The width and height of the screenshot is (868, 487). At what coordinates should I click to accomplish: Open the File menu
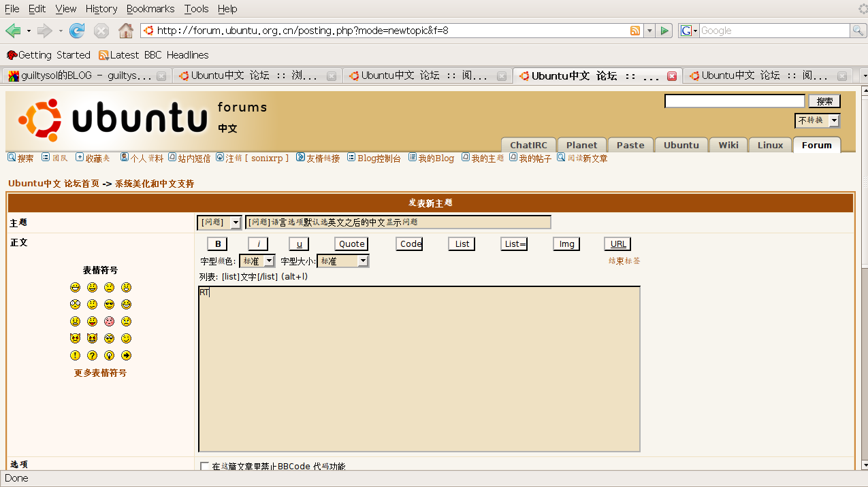tap(12, 9)
